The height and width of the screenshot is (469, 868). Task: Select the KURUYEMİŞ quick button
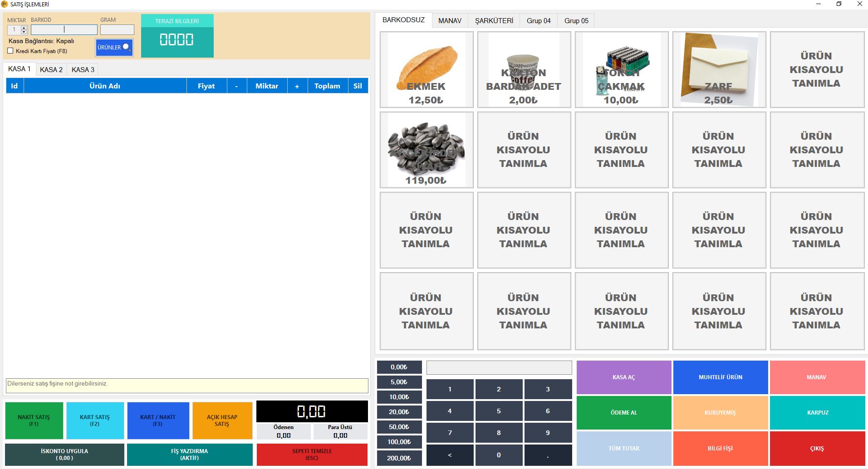[721, 412]
